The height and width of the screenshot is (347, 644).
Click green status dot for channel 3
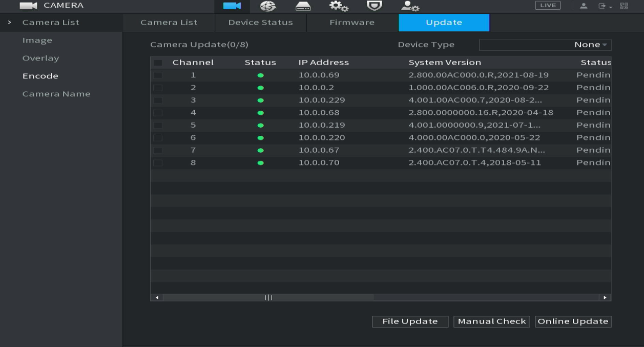pyautogui.click(x=260, y=100)
